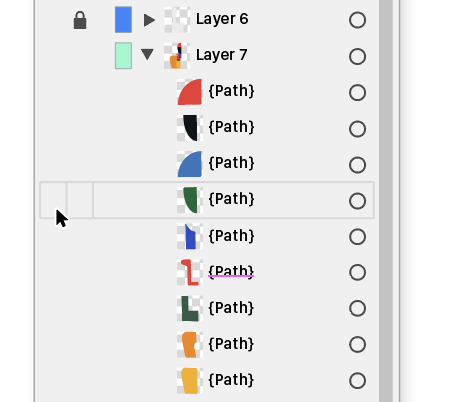Image resolution: width=452 pixels, height=402 pixels.
Task: Target Layer 6 with its circle indicator
Action: (357, 20)
